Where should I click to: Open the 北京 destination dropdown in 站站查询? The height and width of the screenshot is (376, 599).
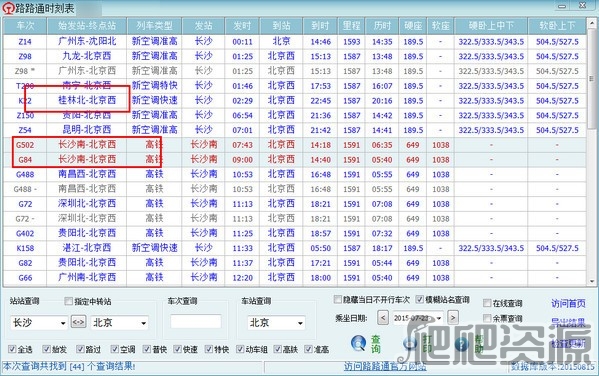143,323
